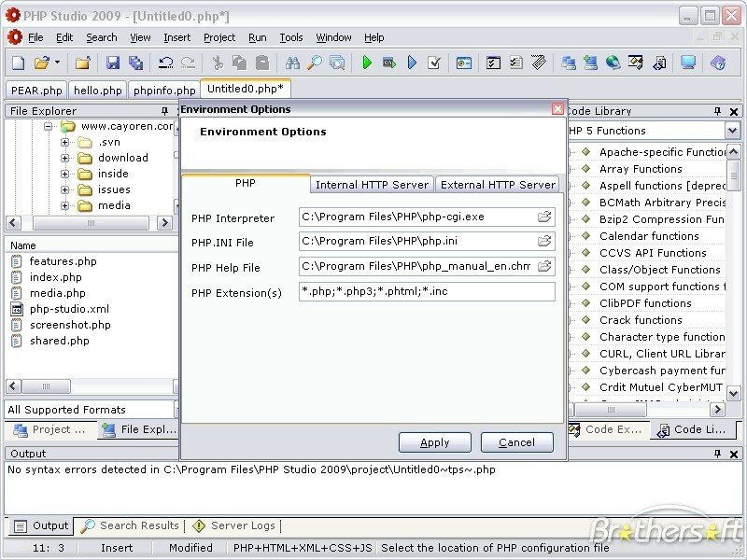Switch to the phpinfo.php document tab
The height and width of the screenshot is (560, 747).
tap(164, 91)
